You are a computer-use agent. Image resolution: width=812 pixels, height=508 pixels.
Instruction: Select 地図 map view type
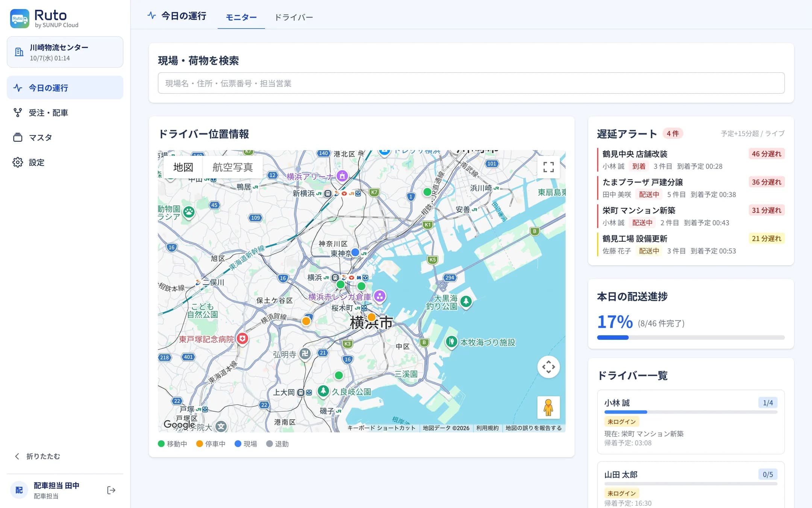tap(183, 167)
